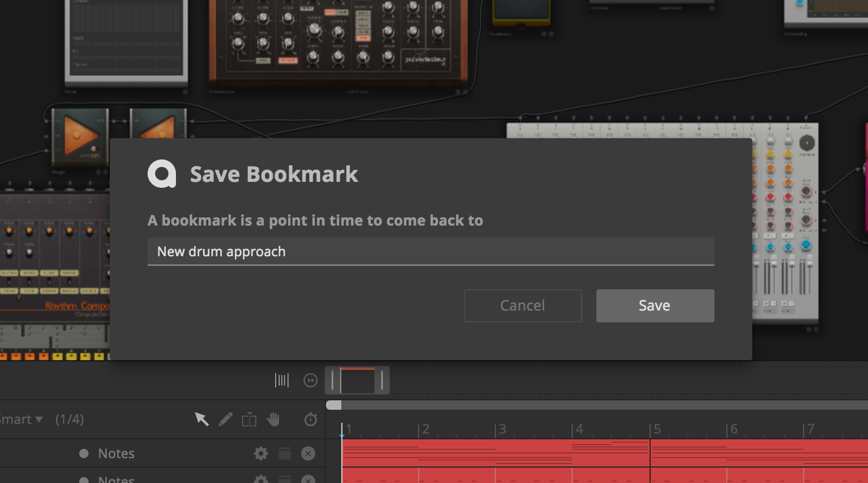Toggle the dot on first Notes track
Image resolution: width=868 pixels, height=483 pixels.
(84, 453)
